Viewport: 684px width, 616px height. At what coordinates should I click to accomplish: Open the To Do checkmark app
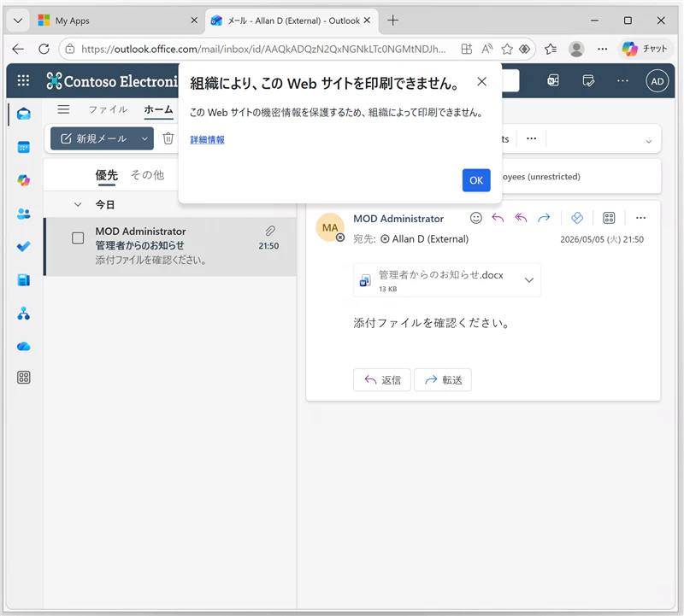pos(24,246)
